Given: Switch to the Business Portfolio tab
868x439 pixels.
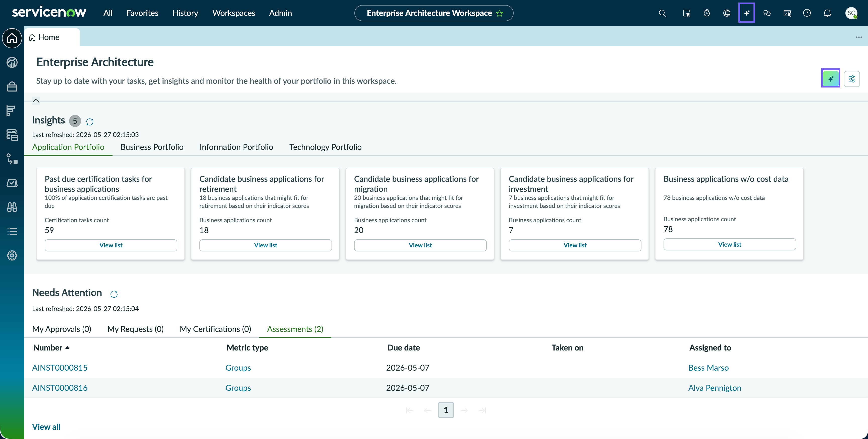Looking at the screenshot, I should coord(152,147).
